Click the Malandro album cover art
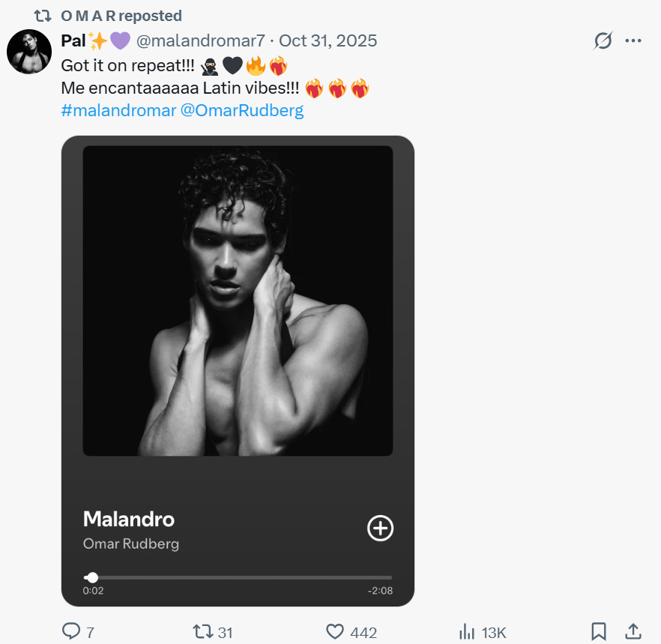The image size is (661, 644). click(238, 300)
